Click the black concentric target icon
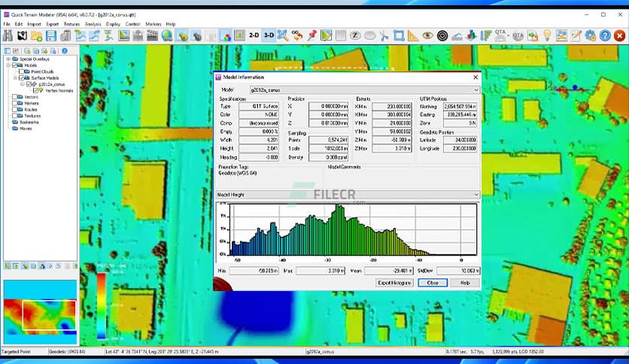The height and width of the screenshot is (364, 629). (x=442, y=35)
